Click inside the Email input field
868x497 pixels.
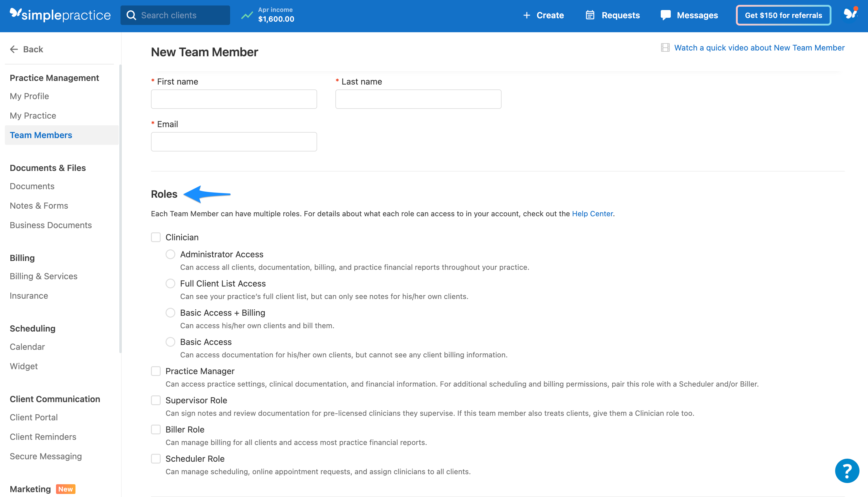234,141
